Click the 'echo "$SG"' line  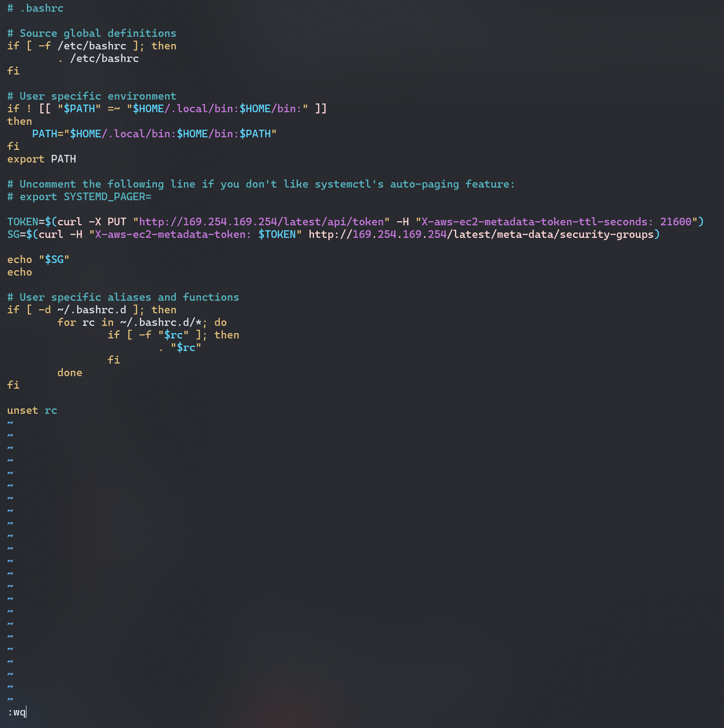(39, 259)
